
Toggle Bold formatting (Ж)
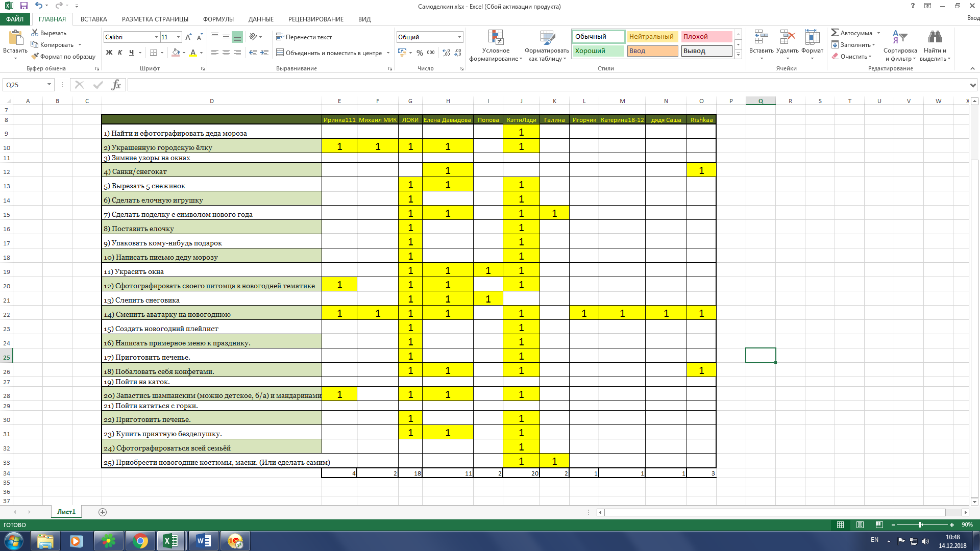[109, 53]
